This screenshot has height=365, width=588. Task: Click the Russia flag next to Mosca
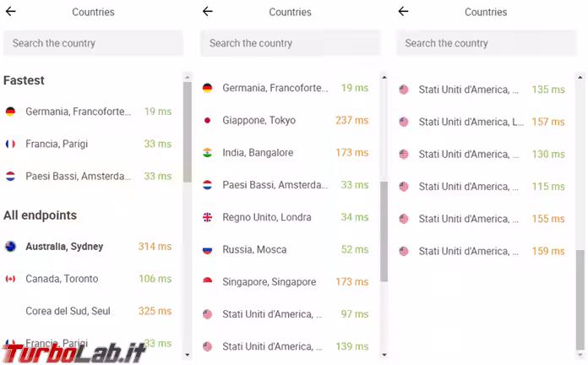(x=207, y=250)
